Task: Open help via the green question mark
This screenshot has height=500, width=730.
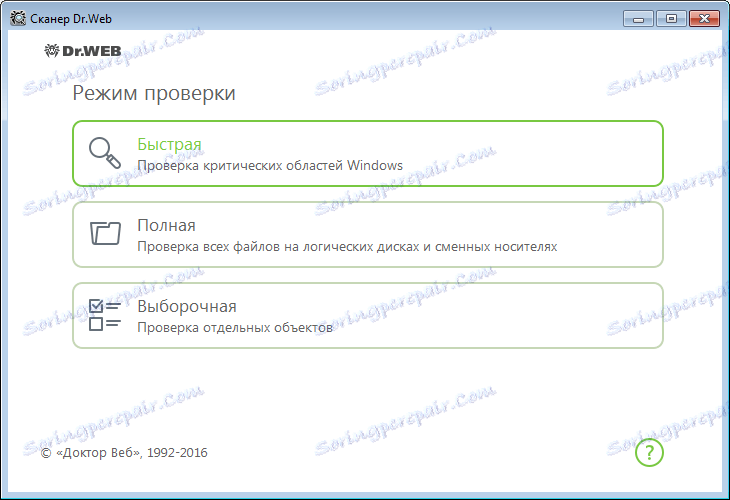Action: tap(649, 452)
